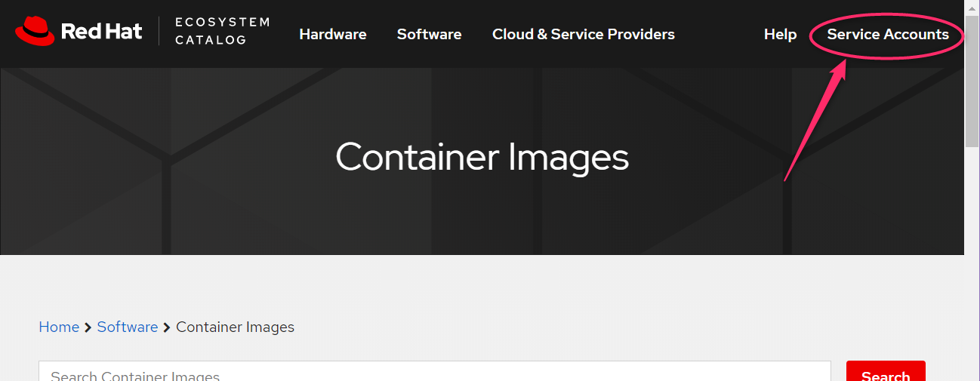
Task: Focus the Search Container Images field
Action: pyautogui.click(x=435, y=371)
